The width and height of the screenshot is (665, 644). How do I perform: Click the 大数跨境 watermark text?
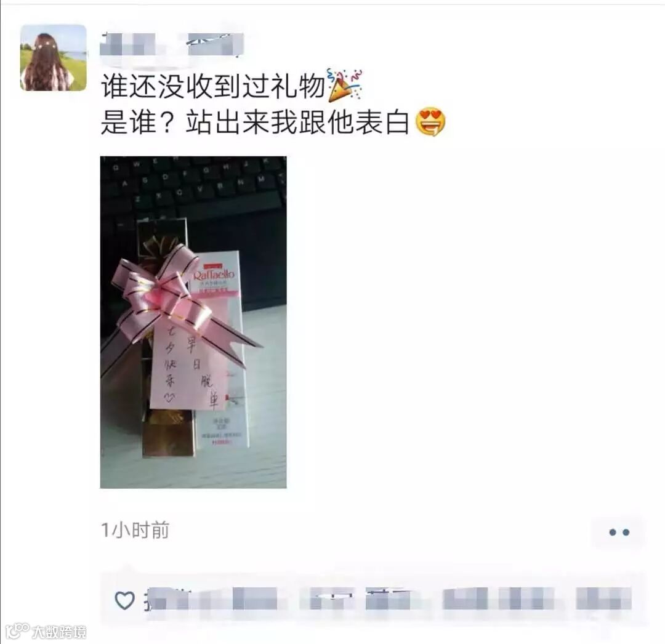pos(59,632)
